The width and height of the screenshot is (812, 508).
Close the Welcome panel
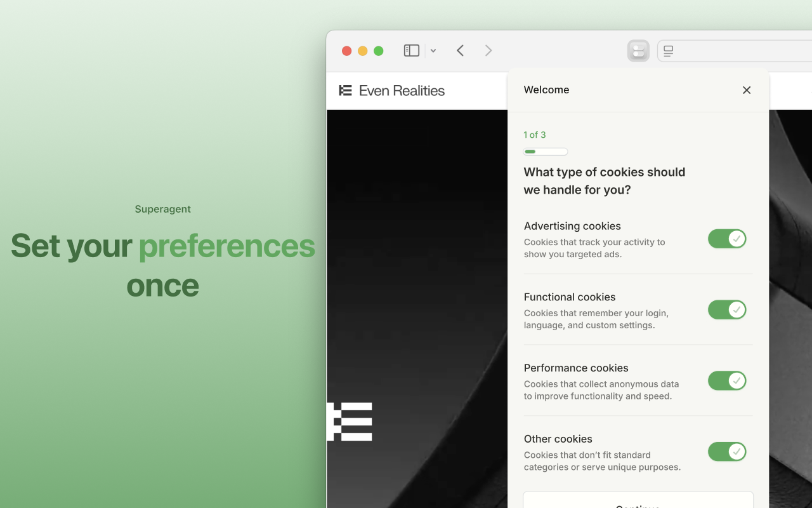click(747, 90)
